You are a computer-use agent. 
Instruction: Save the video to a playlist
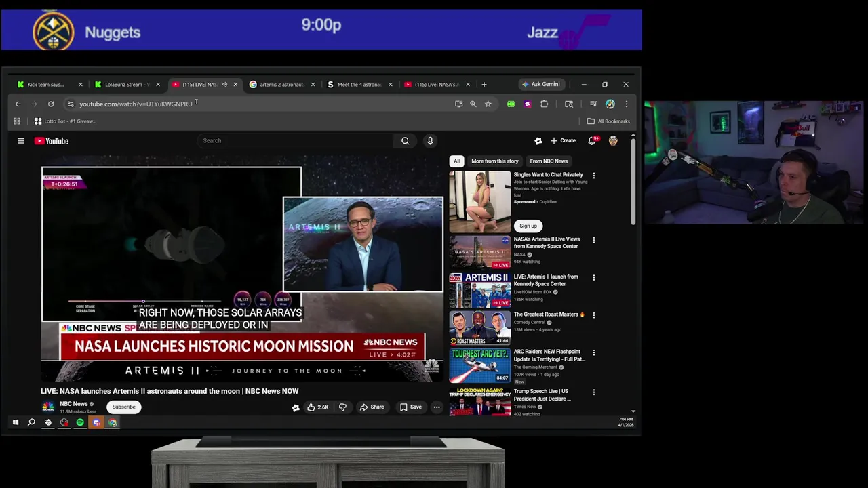coord(410,407)
